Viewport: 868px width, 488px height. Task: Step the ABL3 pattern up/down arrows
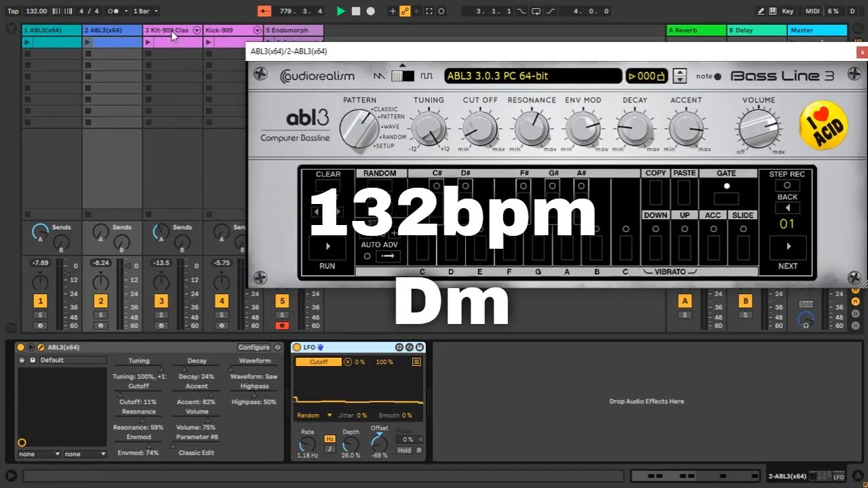(679, 76)
